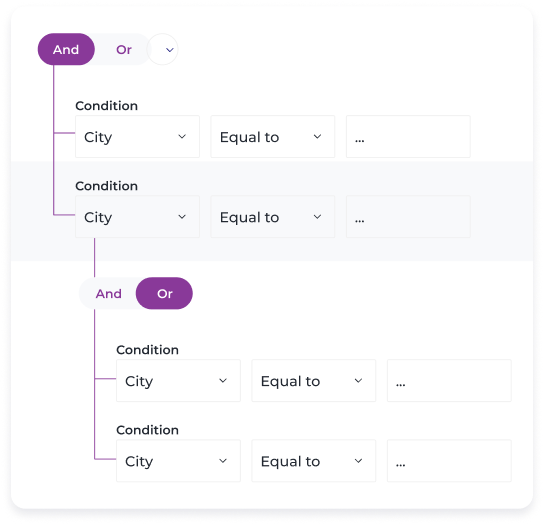Image resolution: width=544 pixels, height=525 pixels.
Task: Open the first condition's City dropdown
Action: pos(137,137)
